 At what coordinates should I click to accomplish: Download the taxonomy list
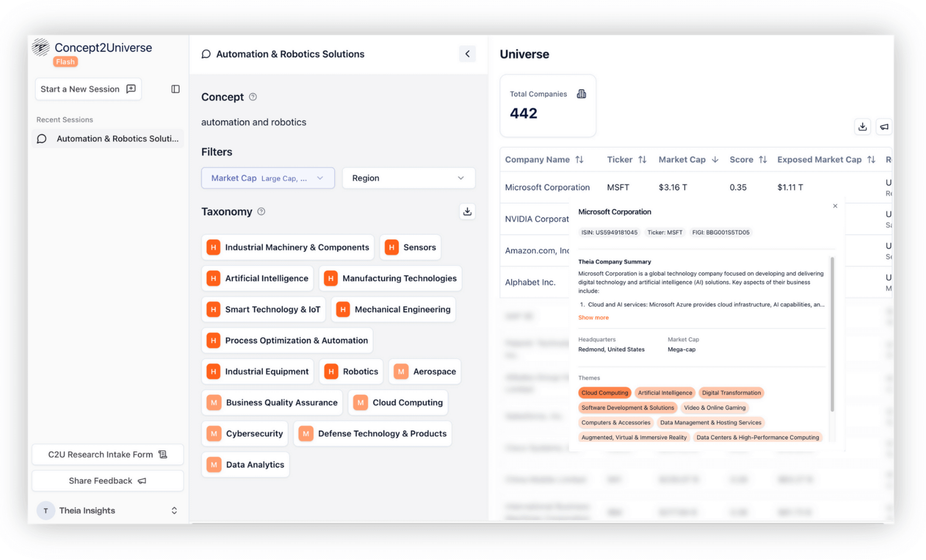(467, 211)
